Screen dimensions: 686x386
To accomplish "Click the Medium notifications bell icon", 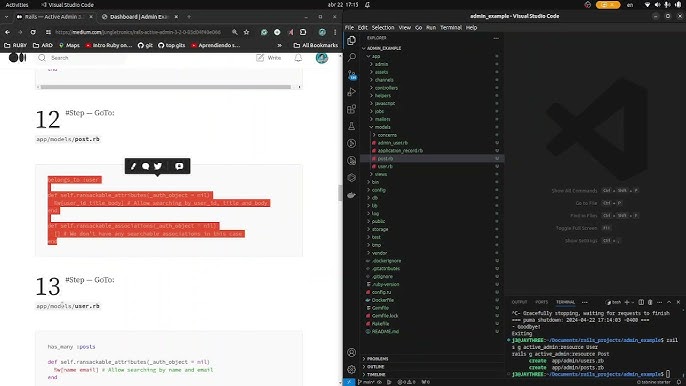I will [x=298, y=58].
